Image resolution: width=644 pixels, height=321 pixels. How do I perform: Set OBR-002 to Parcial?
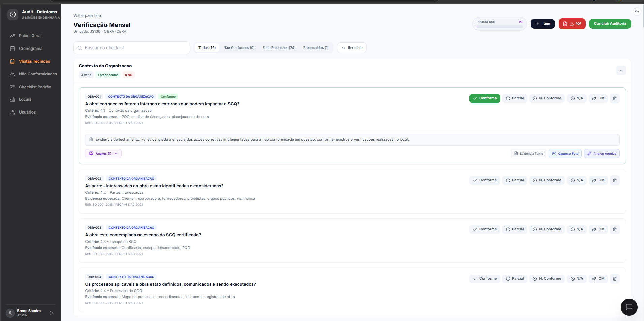click(x=515, y=180)
